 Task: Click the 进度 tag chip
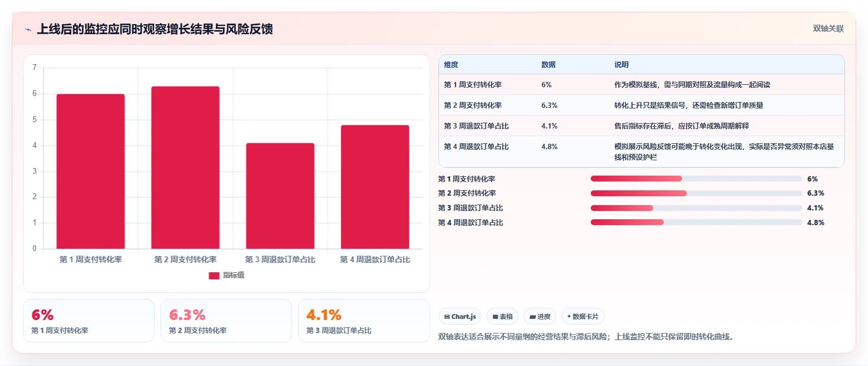540,316
